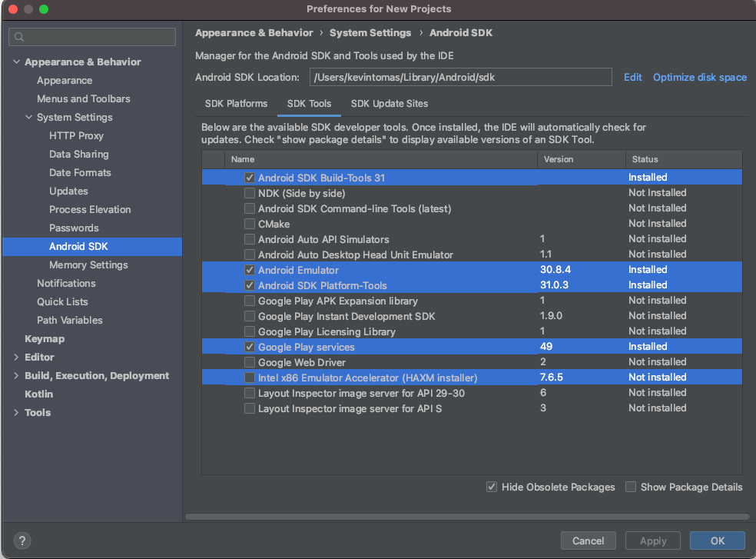Click the Edit link for SDK location
Viewport: 756px width, 559px height.
coord(632,77)
